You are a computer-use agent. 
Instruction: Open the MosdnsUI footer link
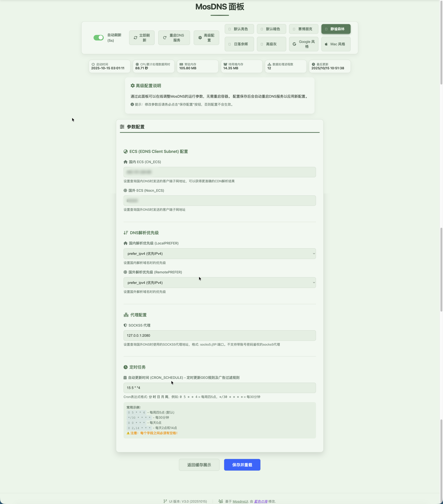pos(240,501)
